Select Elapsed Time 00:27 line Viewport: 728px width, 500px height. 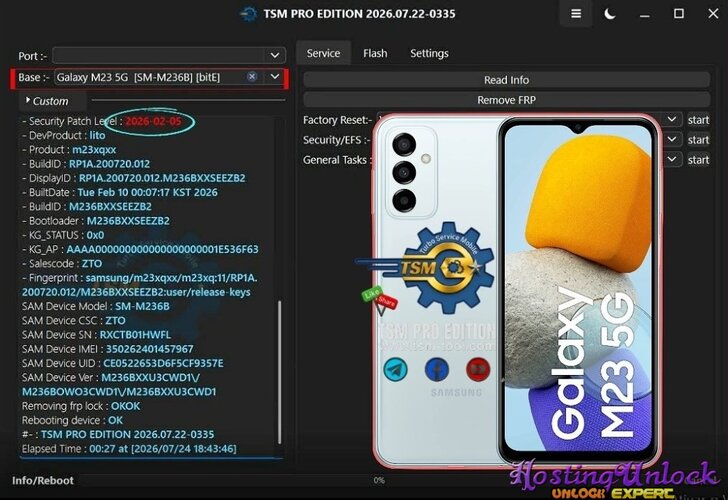pos(129,449)
